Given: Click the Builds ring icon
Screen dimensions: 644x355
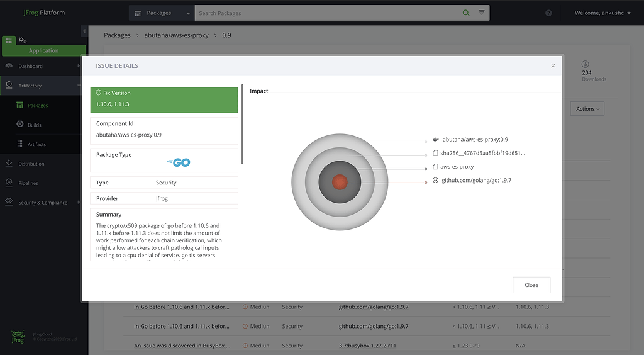Looking at the screenshot, I should pyautogui.click(x=19, y=124).
